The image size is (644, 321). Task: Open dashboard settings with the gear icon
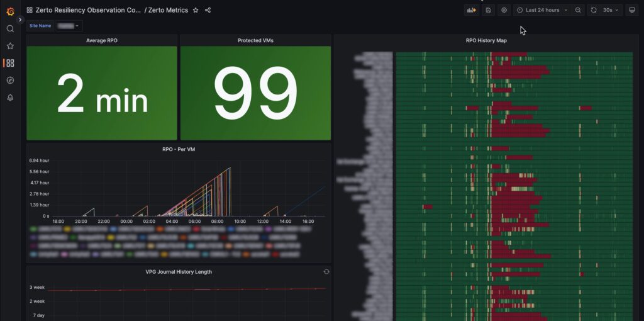[504, 10]
